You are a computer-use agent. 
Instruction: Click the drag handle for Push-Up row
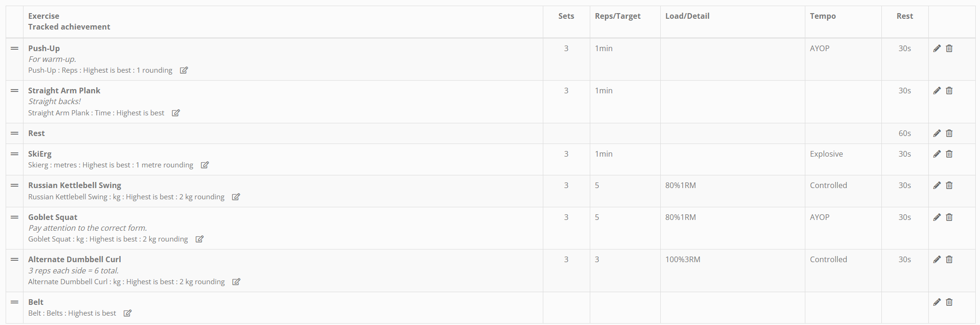15,48
